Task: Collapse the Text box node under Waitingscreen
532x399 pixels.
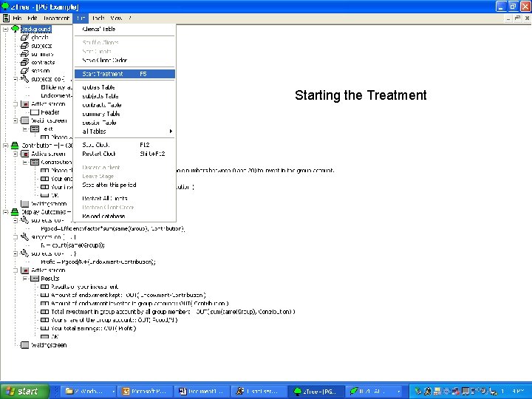Action: [25, 129]
